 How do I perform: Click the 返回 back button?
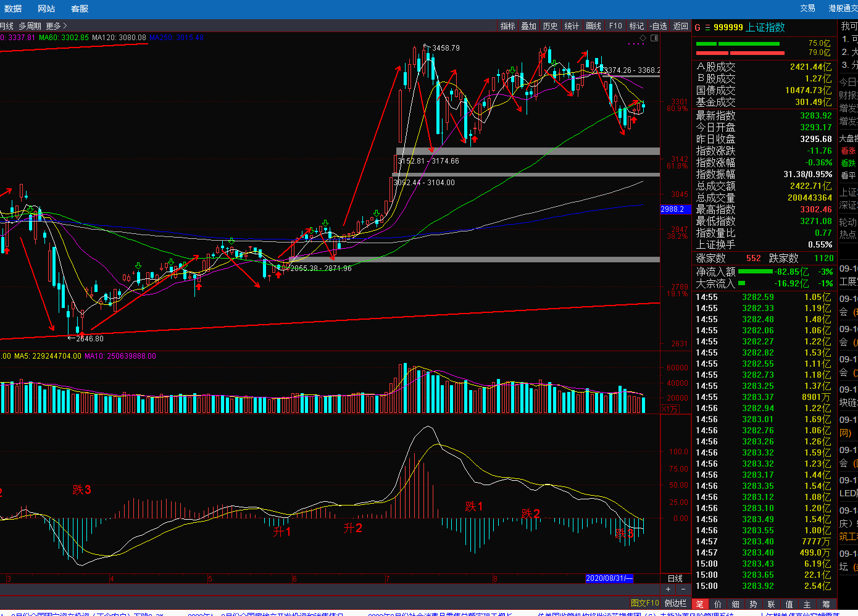pyautogui.click(x=680, y=26)
